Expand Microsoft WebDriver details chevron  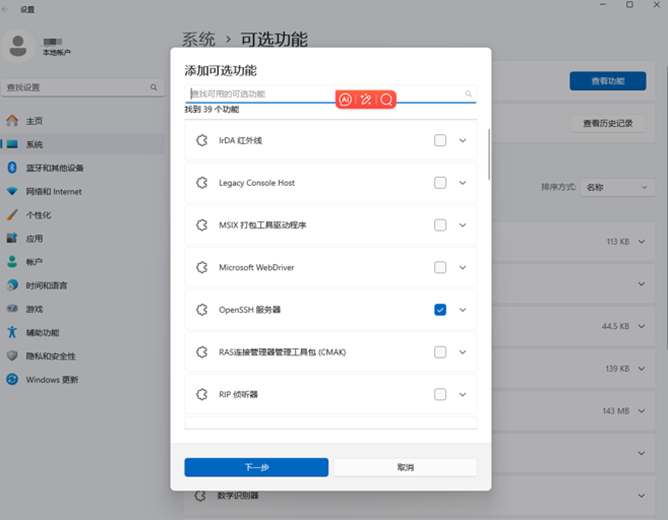(x=463, y=267)
